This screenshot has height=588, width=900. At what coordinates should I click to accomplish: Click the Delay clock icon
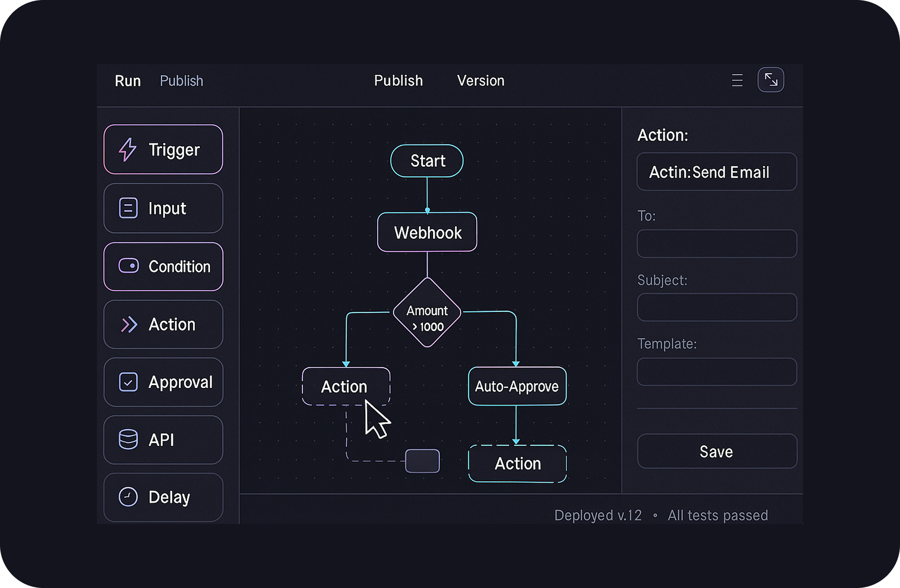point(128,497)
